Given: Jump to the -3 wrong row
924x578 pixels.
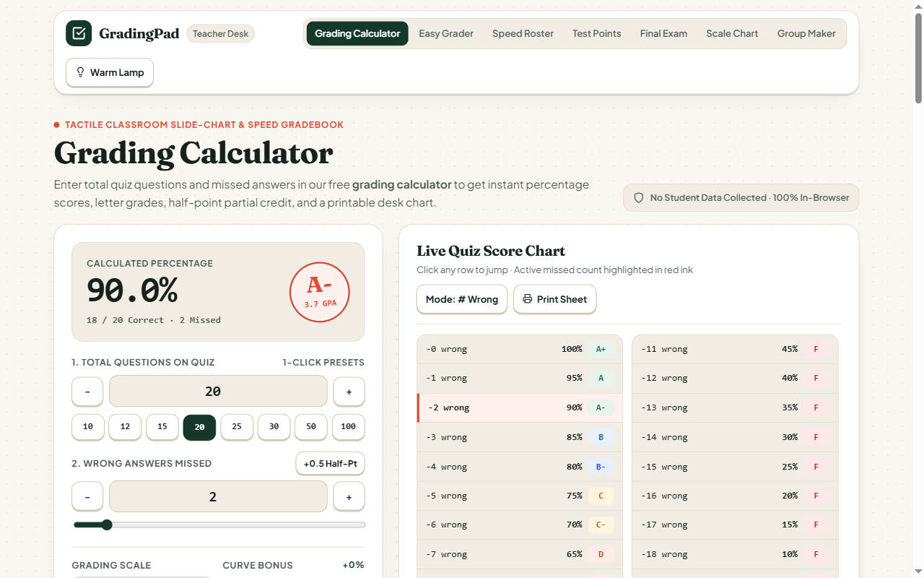Looking at the screenshot, I should tap(520, 437).
